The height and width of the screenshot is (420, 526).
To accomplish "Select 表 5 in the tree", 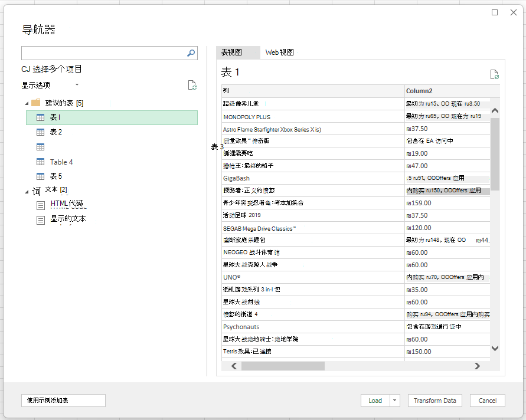I will [x=56, y=176].
